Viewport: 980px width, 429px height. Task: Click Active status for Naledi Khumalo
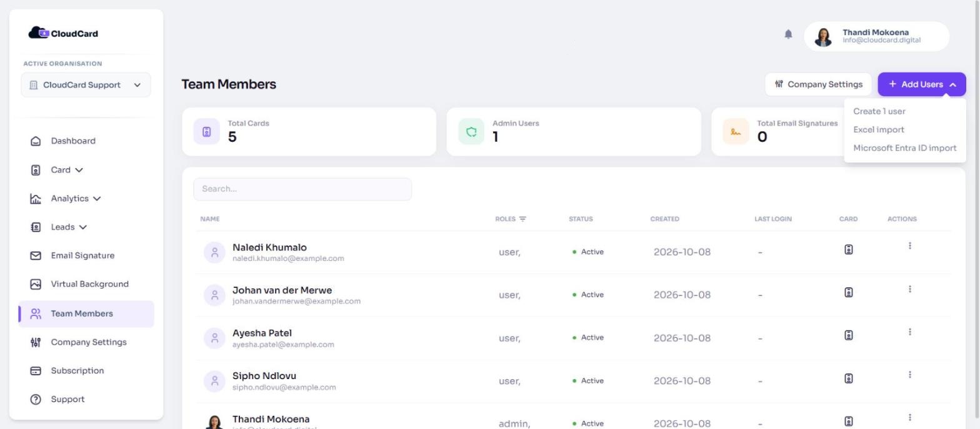click(588, 252)
